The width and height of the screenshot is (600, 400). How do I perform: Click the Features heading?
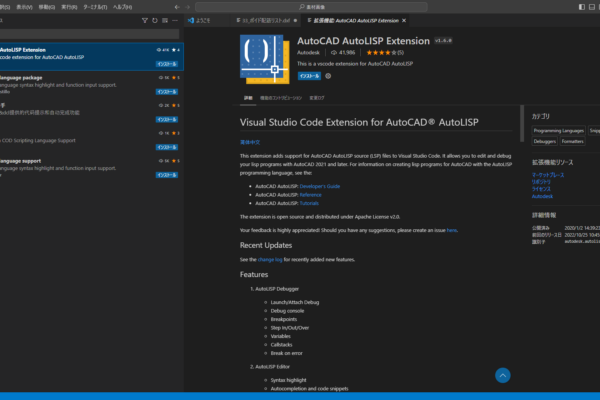(254, 274)
